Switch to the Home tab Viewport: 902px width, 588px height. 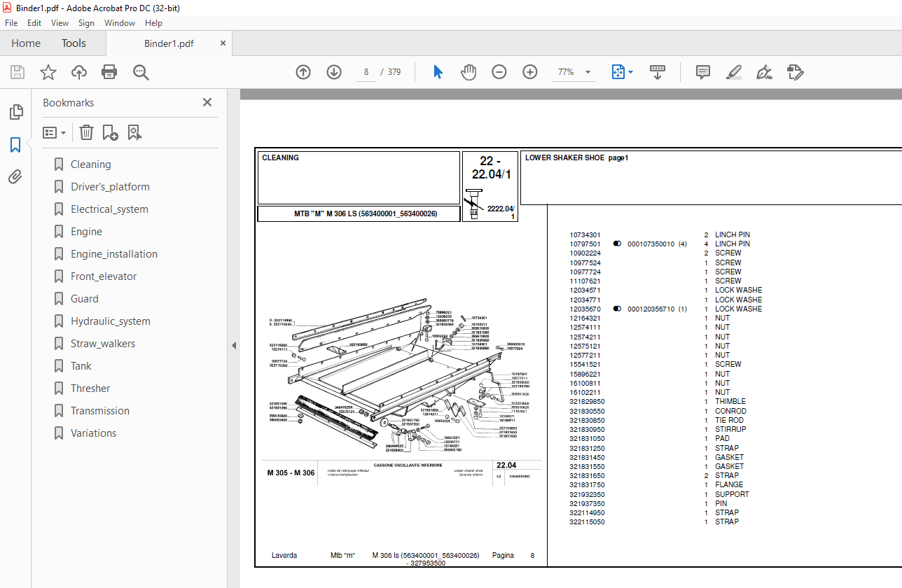click(x=26, y=43)
